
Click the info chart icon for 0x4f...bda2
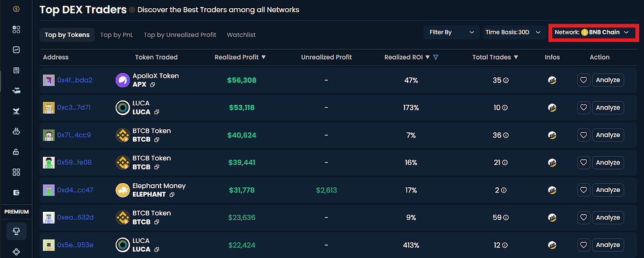coord(552,80)
